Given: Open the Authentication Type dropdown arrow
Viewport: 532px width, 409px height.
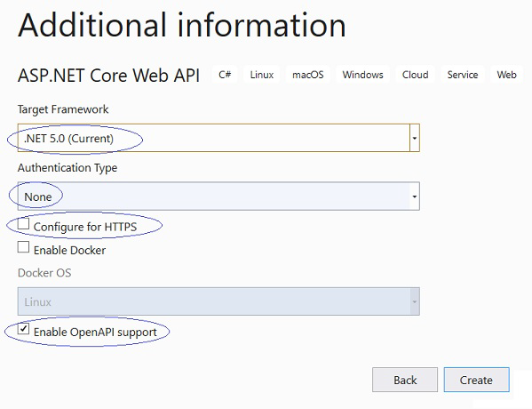Looking at the screenshot, I should pos(414,196).
